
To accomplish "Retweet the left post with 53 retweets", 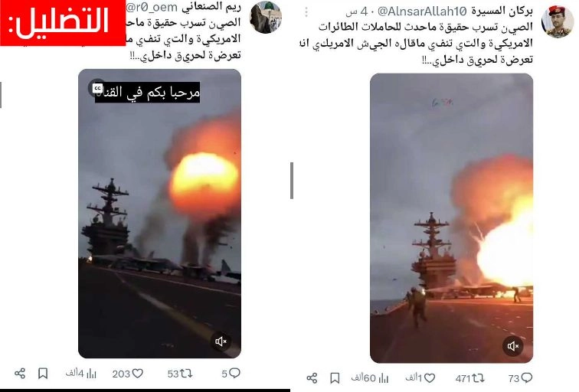I will (x=180, y=374).
